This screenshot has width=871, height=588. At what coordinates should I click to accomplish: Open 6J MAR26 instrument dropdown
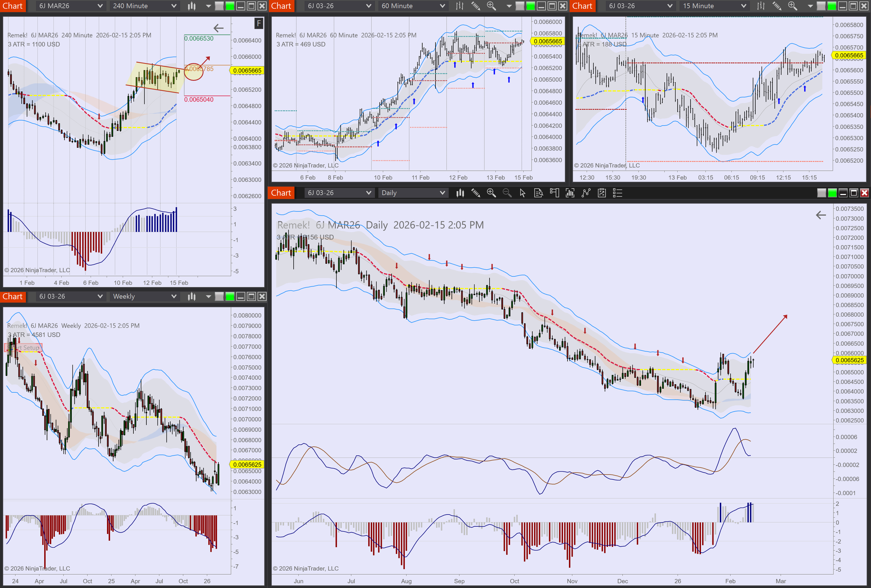click(x=70, y=6)
